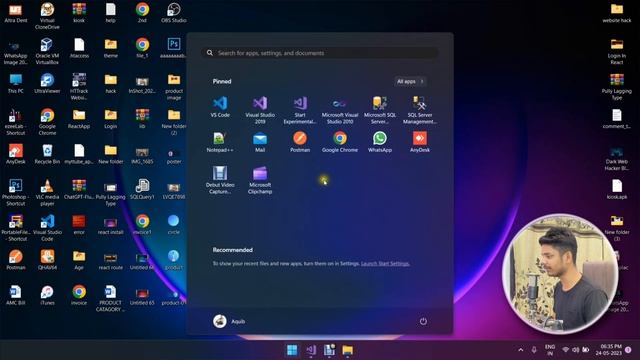The image size is (640, 360).
Task: Click the microphone icon in system tray
Action: [534, 350]
